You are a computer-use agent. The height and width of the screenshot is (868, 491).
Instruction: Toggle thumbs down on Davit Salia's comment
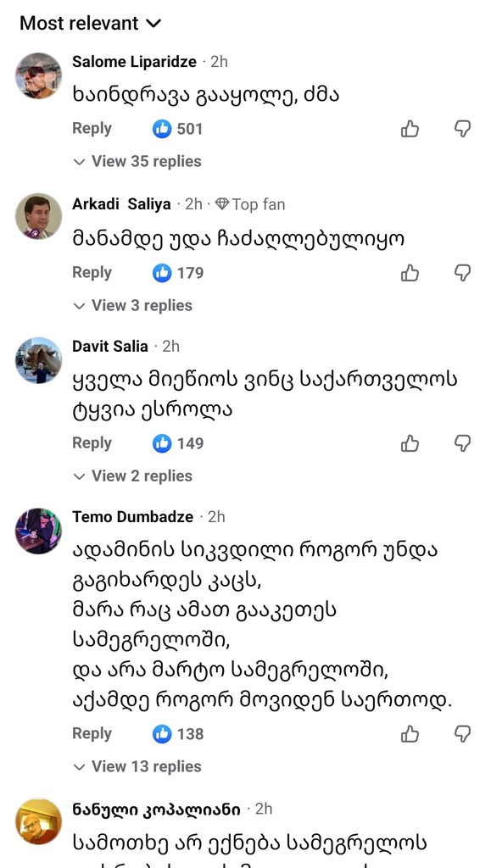coord(462,442)
